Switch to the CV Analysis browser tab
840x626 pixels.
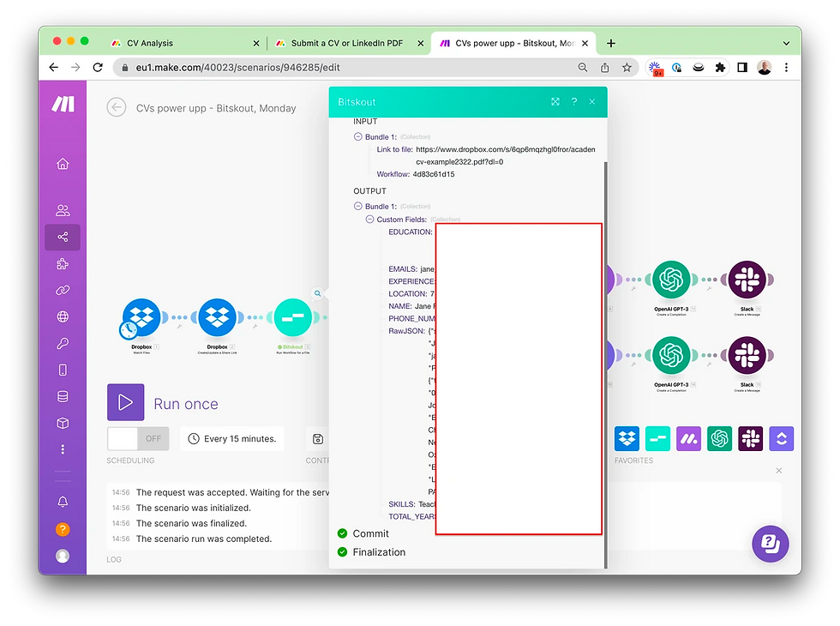pyautogui.click(x=184, y=44)
